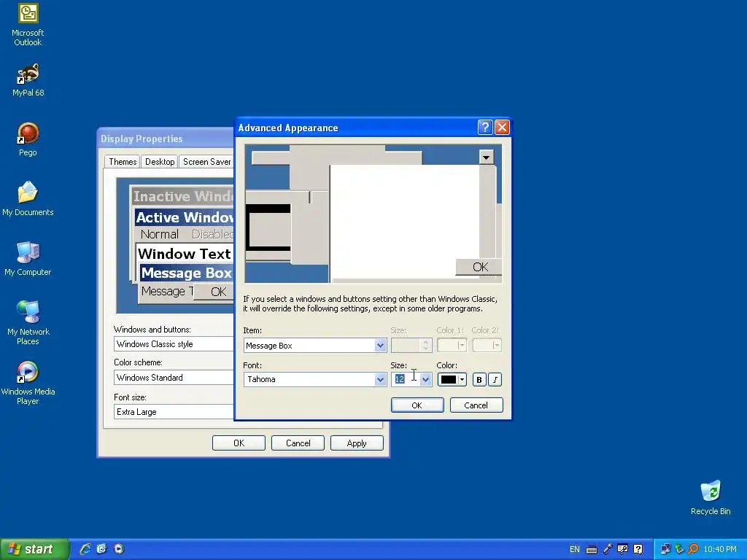Click the language bar Help icon
747x560 pixels.
[638, 550]
